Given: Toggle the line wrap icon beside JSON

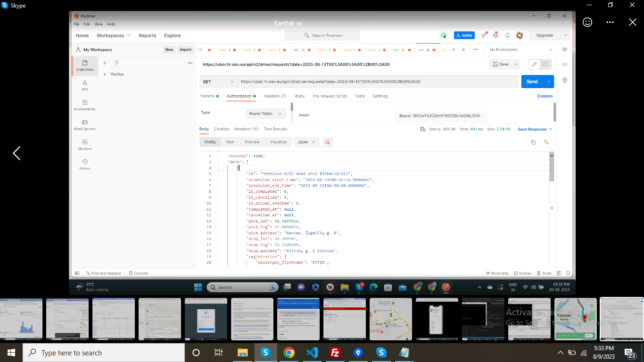Looking at the screenshot, I should (x=328, y=142).
